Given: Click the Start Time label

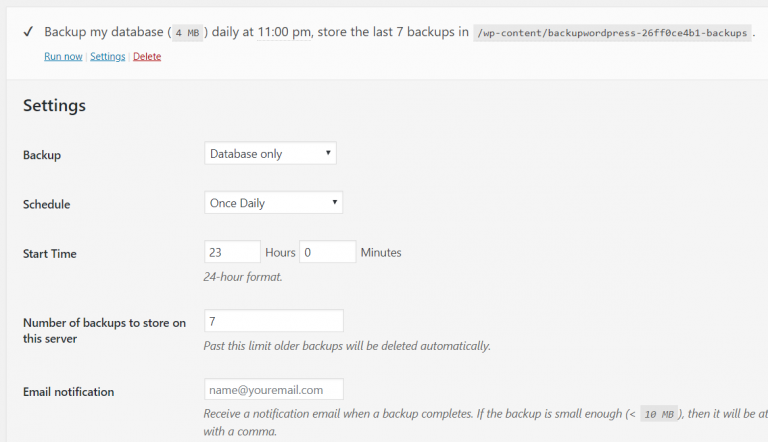Looking at the screenshot, I should (50, 254).
